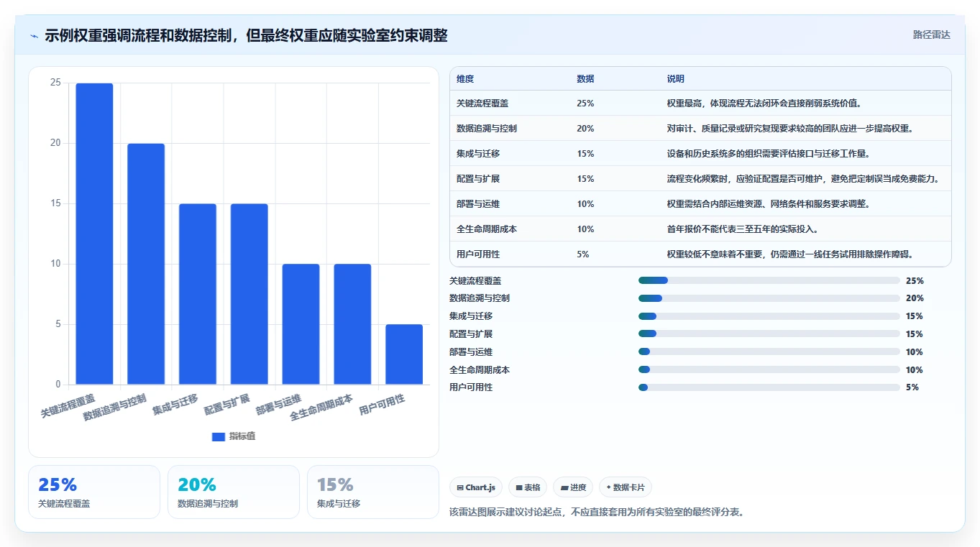Image resolution: width=980 pixels, height=547 pixels.
Task: Click the y-axis label 25 on the chart
Action: (x=55, y=83)
